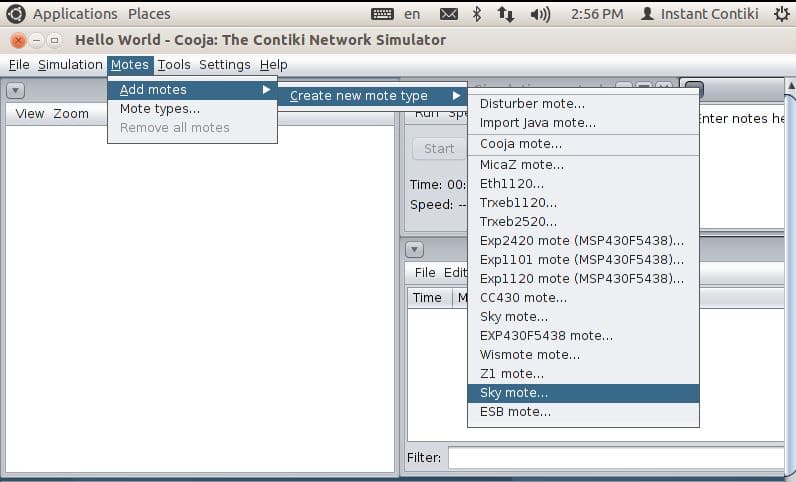The width and height of the screenshot is (796, 482).
Task: Click the keyboard layout indicator icon
Action: [x=382, y=14]
